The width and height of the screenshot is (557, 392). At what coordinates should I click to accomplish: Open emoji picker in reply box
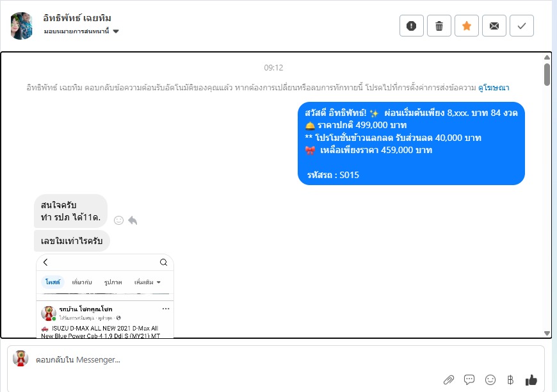click(490, 380)
